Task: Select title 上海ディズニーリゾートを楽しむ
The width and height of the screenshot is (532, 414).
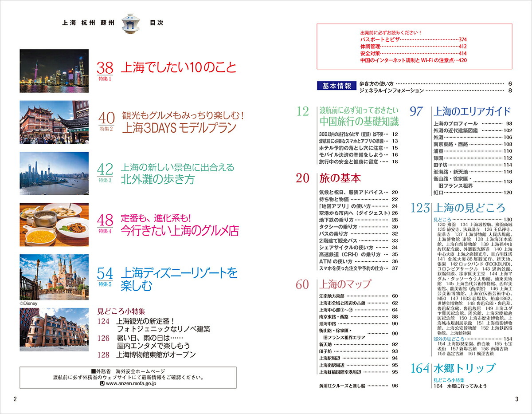Action: coord(179,279)
